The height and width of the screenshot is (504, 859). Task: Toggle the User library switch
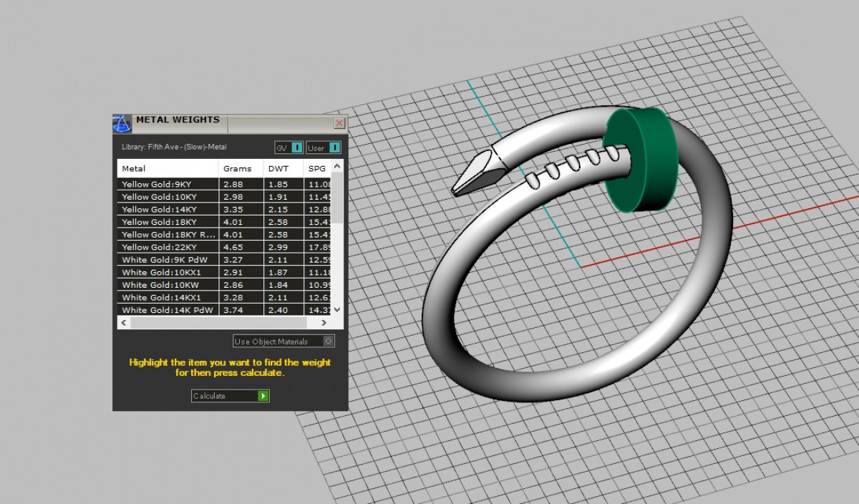[x=334, y=147]
